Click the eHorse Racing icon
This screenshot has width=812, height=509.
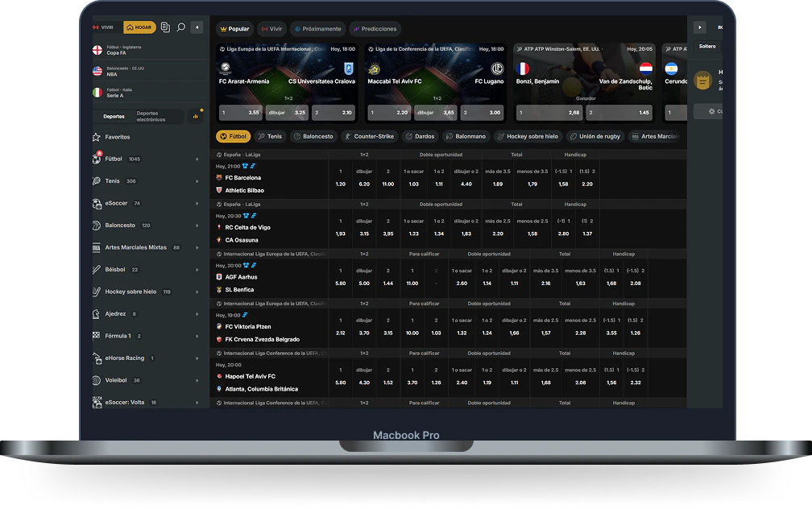click(x=97, y=358)
